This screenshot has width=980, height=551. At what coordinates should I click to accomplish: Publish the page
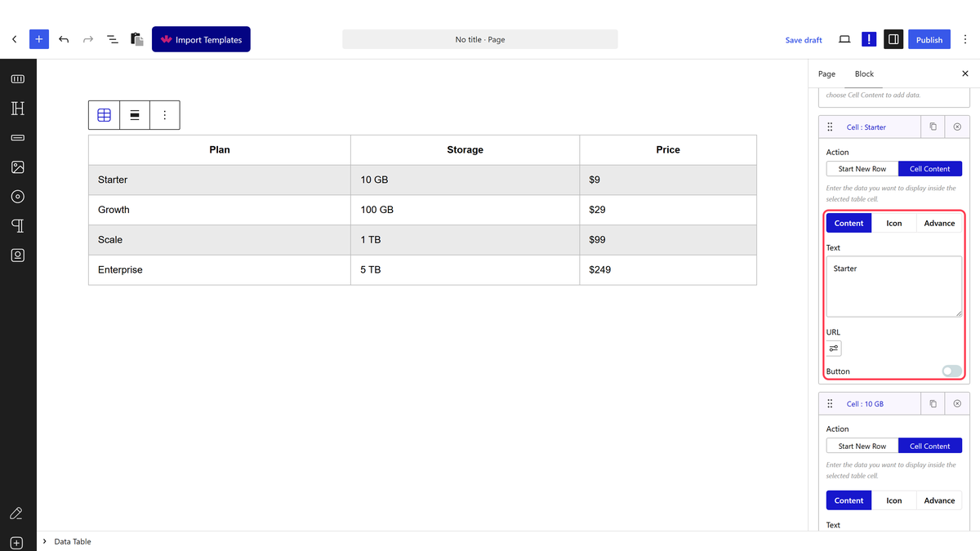pyautogui.click(x=929, y=39)
